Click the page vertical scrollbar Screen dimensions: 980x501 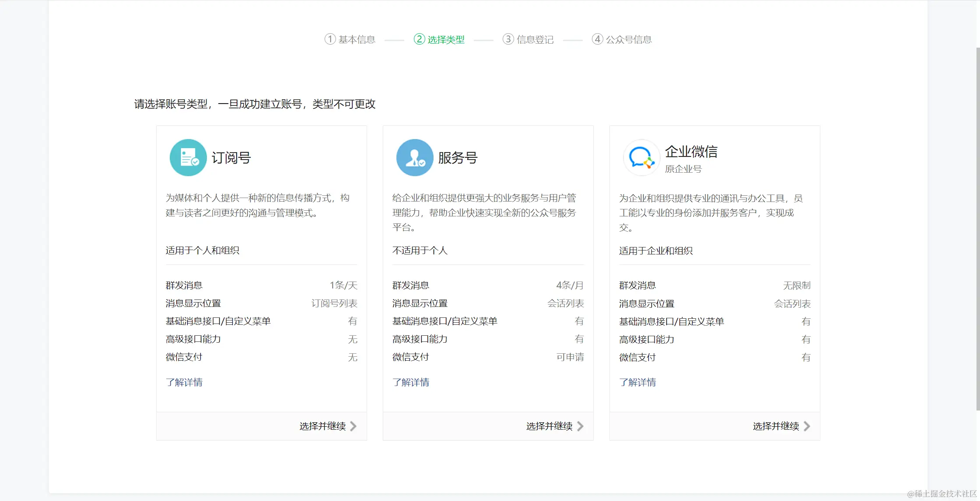pyautogui.click(x=977, y=227)
